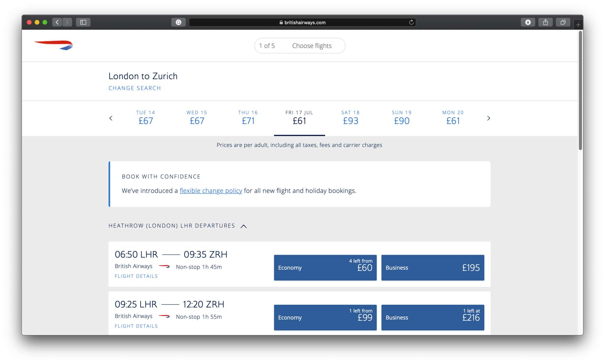Open a new tab with plus icon
605x364 pixels.
(x=578, y=25)
